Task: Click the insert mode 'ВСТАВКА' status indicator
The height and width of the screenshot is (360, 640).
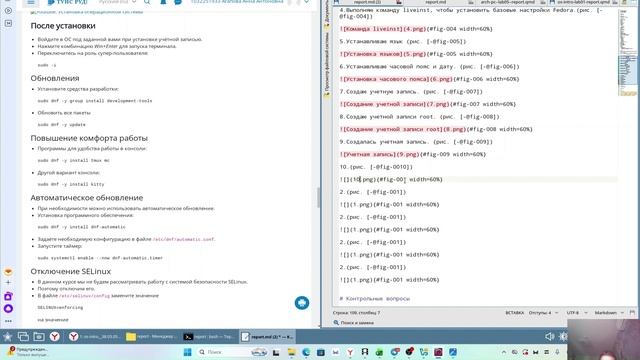Action: click(514, 313)
